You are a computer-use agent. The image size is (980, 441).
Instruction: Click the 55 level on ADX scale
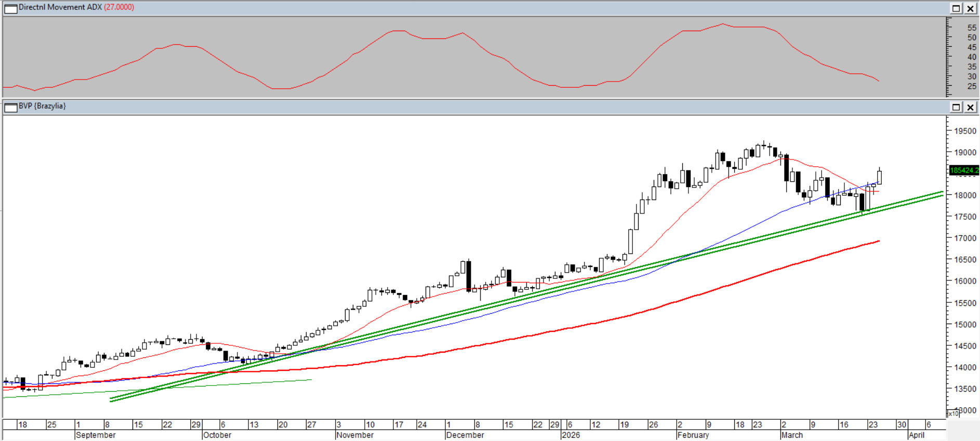click(x=972, y=28)
